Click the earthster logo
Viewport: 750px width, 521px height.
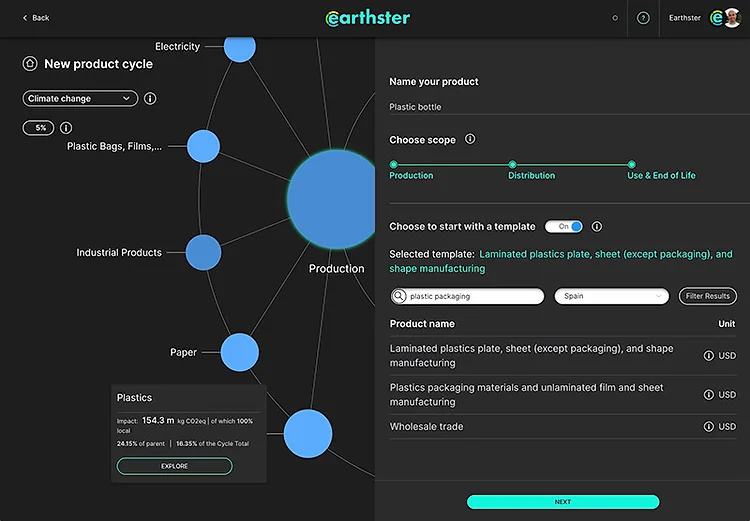coord(368,18)
